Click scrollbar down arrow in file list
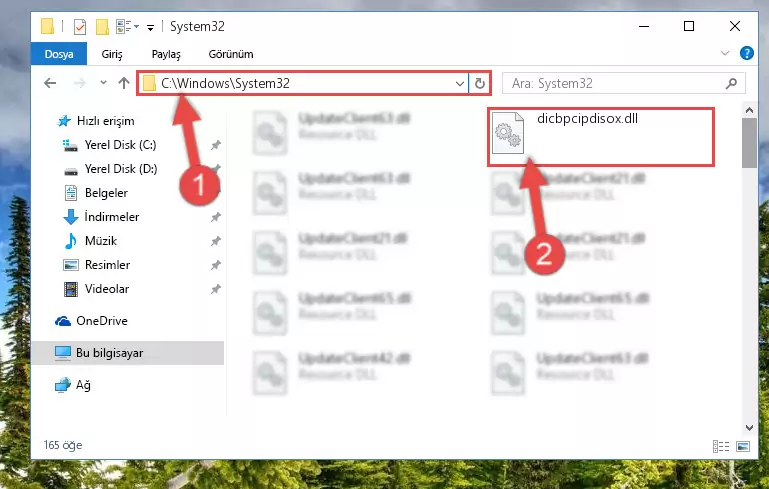The image size is (769, 489). pyautogui.click(x=749, y=428)
